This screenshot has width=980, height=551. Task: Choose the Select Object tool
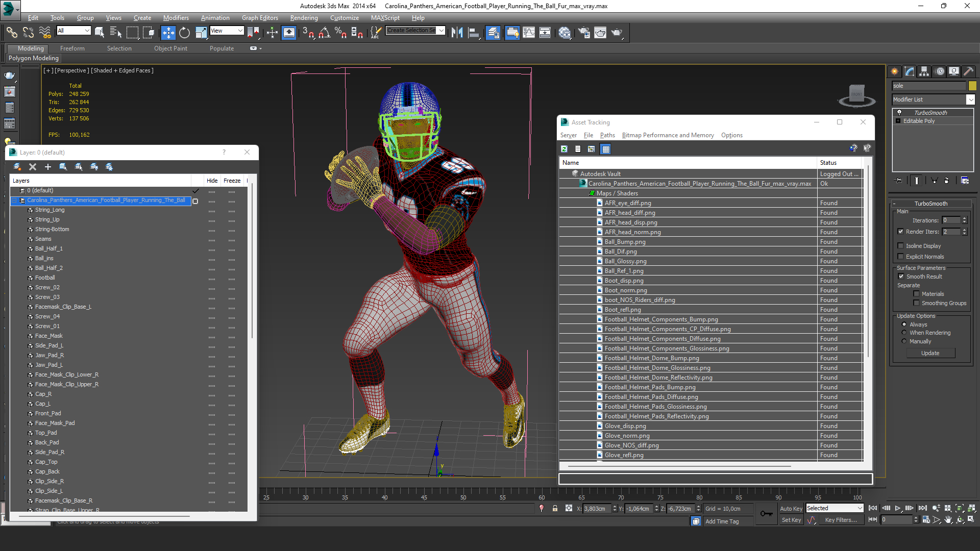pos(100,33)
